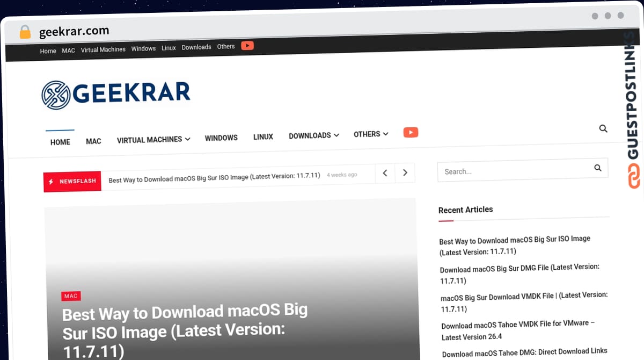Click Virtual Machines in top black bar

pyautogui.click(x=103, y=49)
